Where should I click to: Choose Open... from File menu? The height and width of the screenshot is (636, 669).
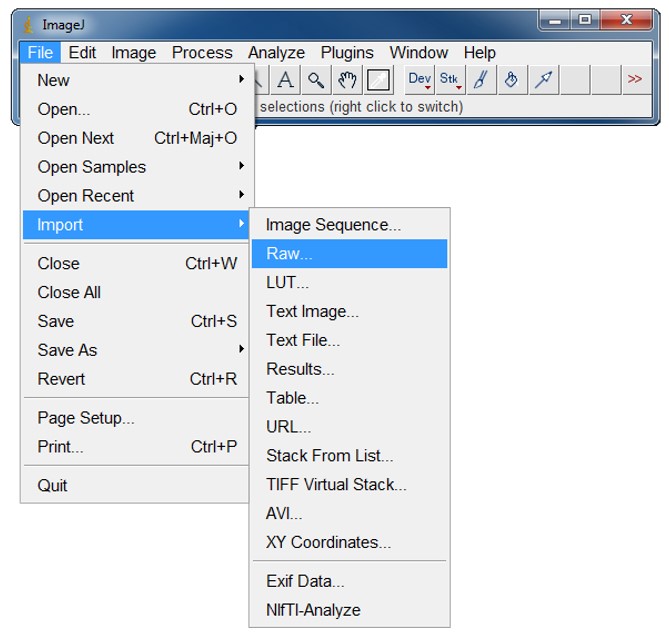[136, 109]
